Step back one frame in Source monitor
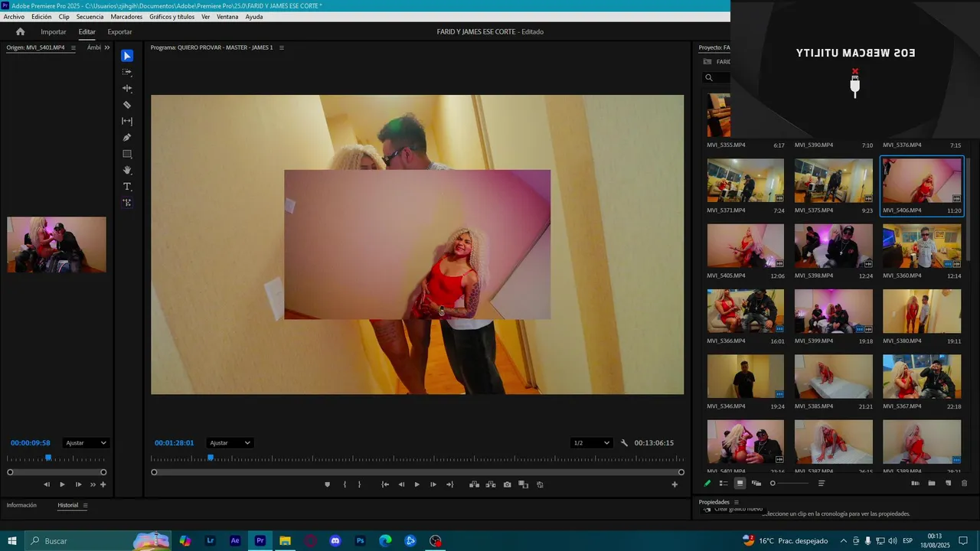 tap(47, 484)
